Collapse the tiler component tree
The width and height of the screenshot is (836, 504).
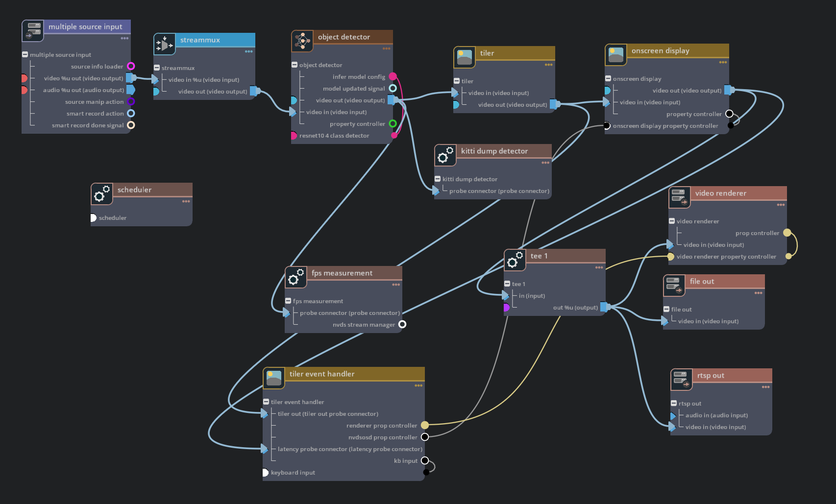click(457, 81)
